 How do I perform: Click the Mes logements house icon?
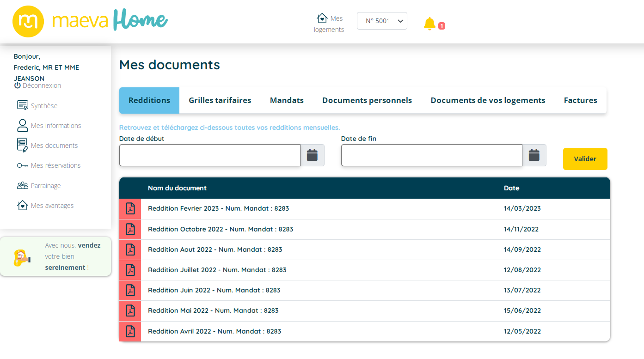coord(322,18)
